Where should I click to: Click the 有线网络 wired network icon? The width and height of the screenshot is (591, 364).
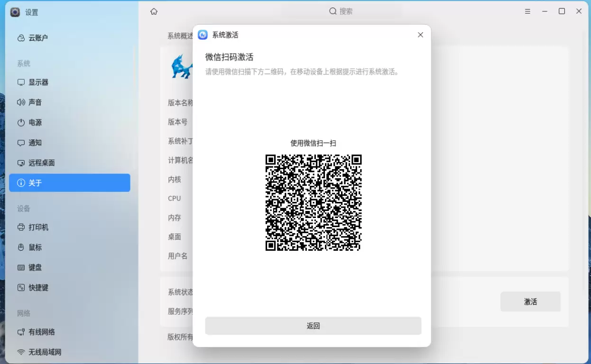coord(21,332)
